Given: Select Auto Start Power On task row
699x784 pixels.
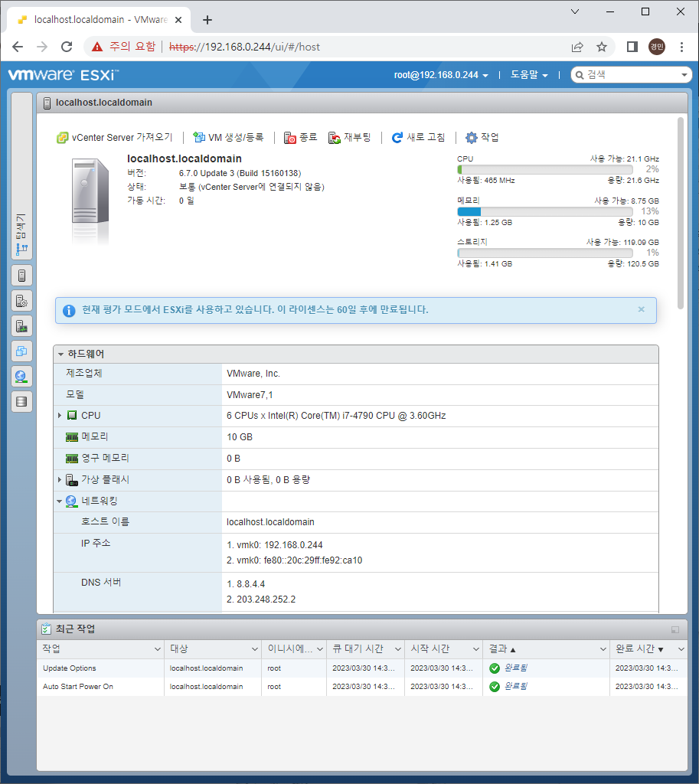Looking at the screenshot, I should point(362,687).
